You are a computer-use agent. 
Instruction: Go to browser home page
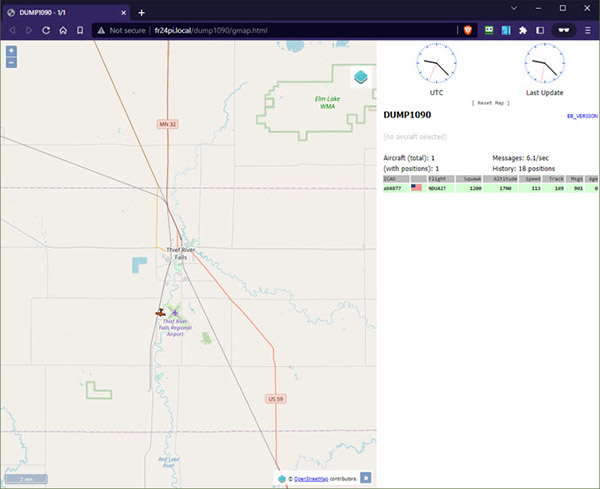click(x=63, y=30)
